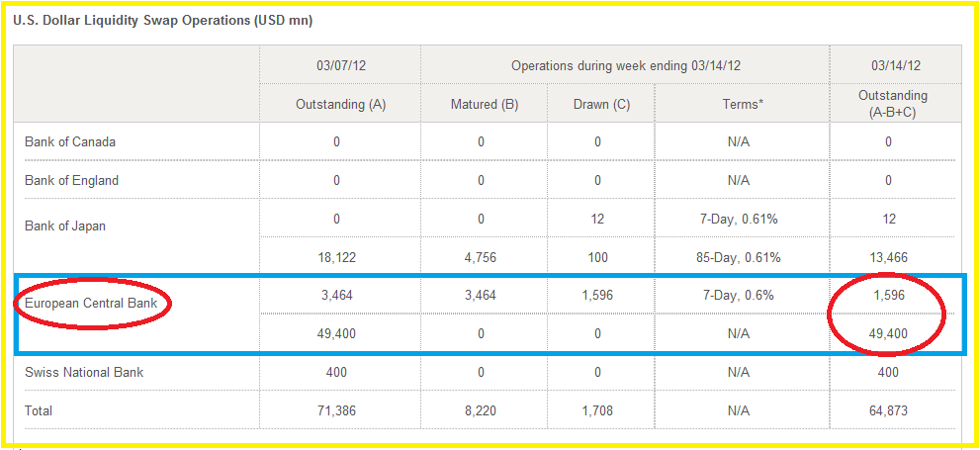Viewport: 980px width, 450px height.
Task: Click the '4,756' matured value
Action: (x=482, y=258)
